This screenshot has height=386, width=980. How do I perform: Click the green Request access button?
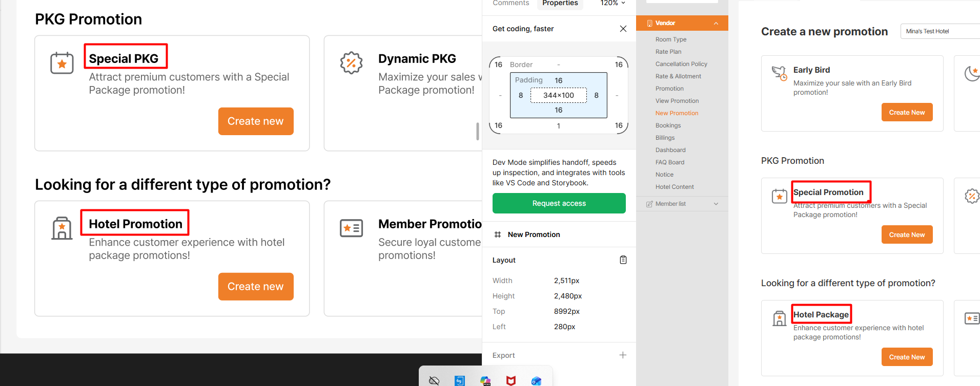(559, 203)
